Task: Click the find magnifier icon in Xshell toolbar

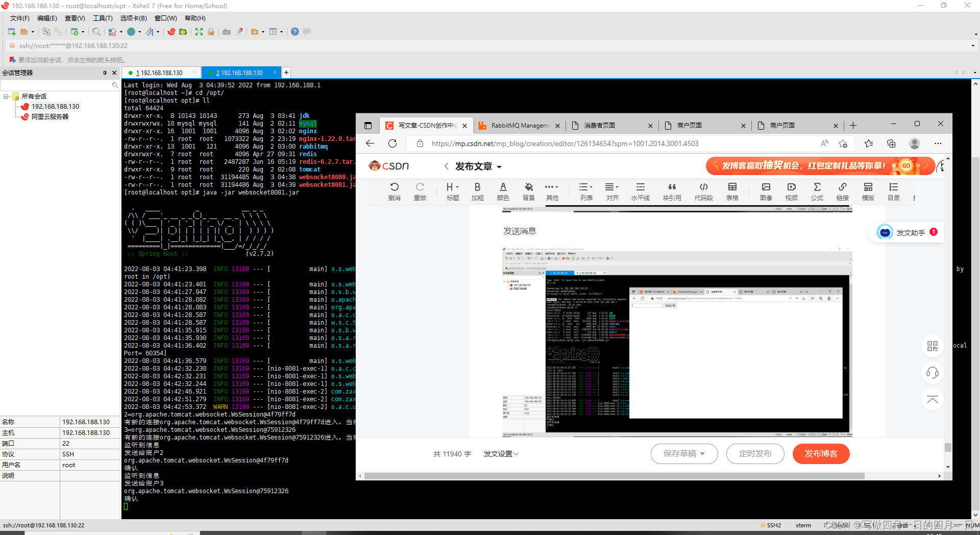Action: pyautogui.click(x=96, y=32)
